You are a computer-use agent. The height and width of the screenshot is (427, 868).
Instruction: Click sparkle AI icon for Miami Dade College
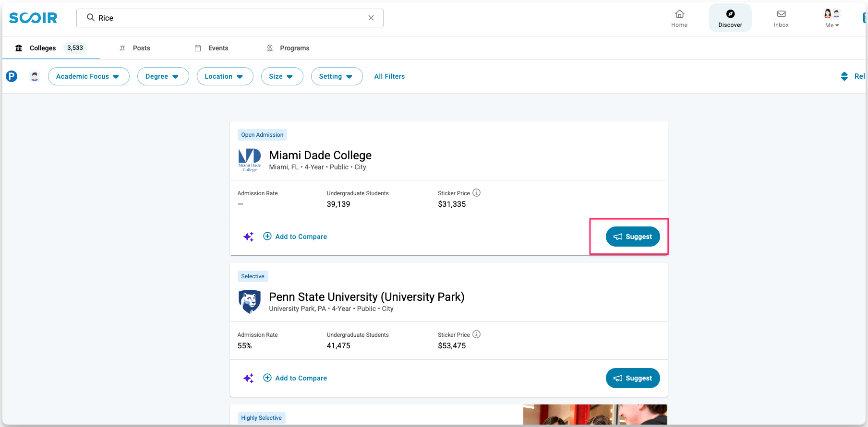[x=248, y=237]
